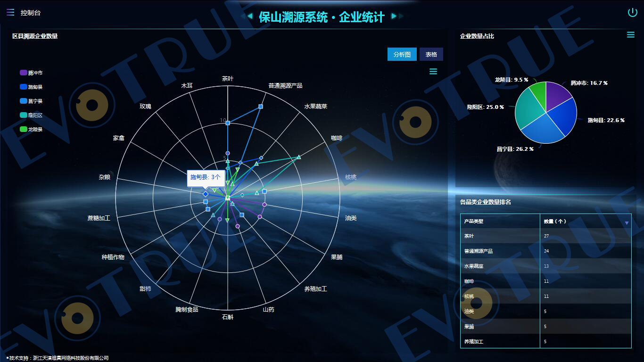644x362 pixels.
Task: Click the 普通溯源产品 radar axis label
Action: coord(285,86)
